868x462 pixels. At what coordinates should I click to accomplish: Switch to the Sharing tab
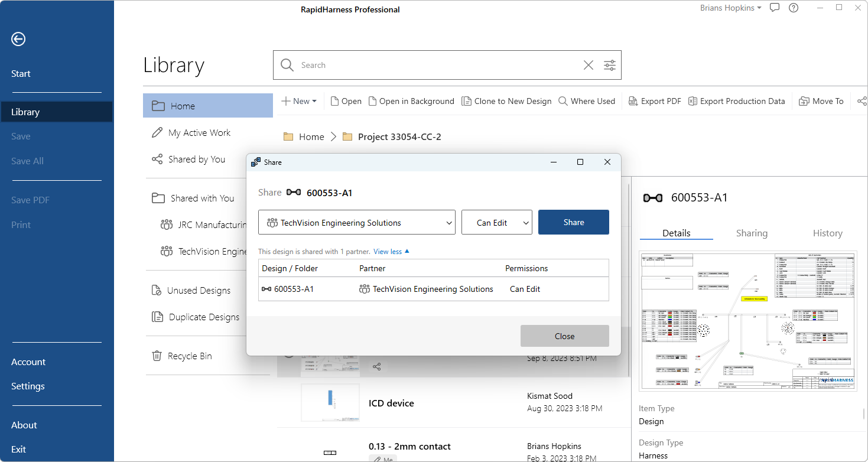752,233
